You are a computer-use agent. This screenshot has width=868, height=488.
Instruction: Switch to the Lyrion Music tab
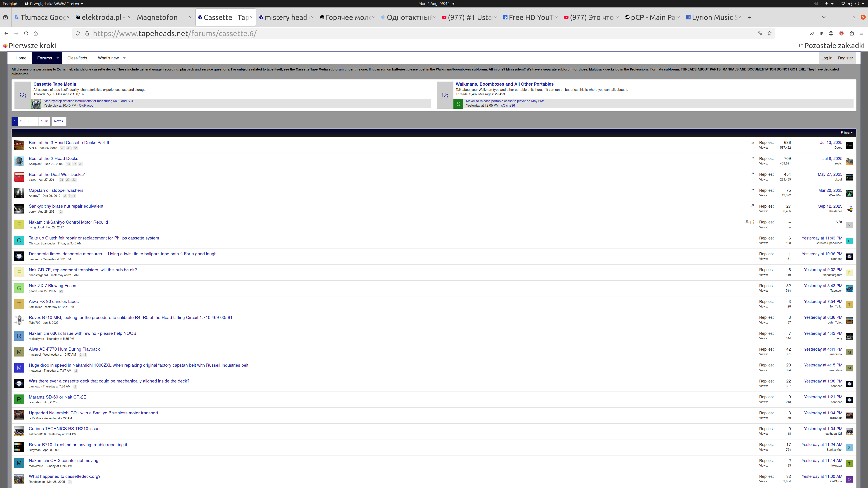tap(713, 17)
